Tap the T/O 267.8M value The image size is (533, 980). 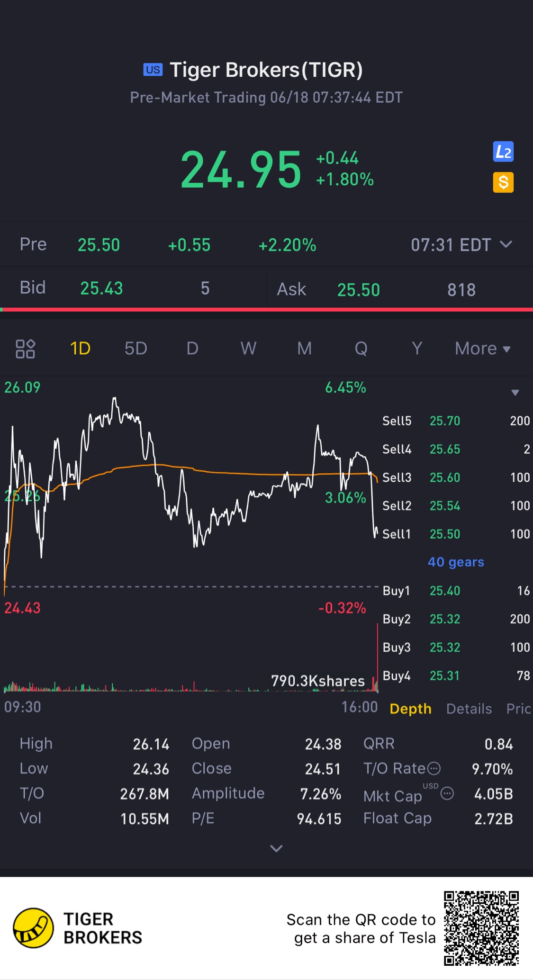click(145, 794)
